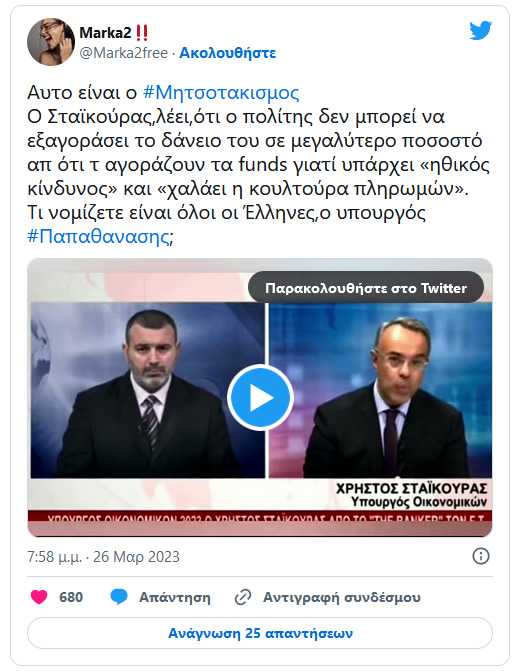
Task: Click the Χρήστος Σταϊκούρας name caption in video
Action: pos(411,488)
